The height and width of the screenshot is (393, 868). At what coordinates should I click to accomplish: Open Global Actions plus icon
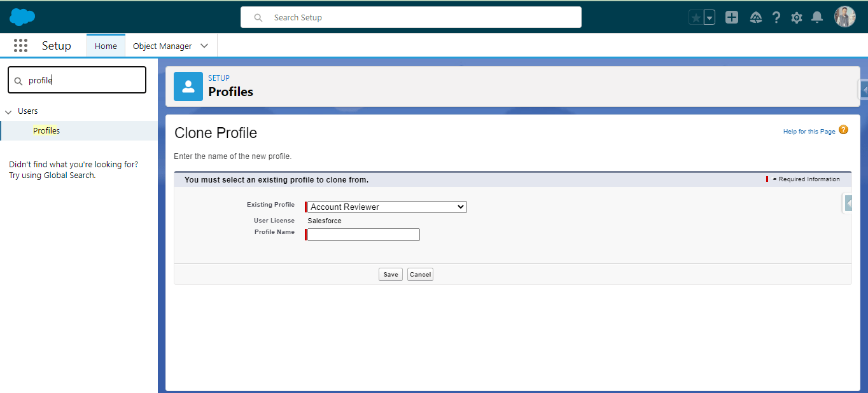click(x=732, y=18)
